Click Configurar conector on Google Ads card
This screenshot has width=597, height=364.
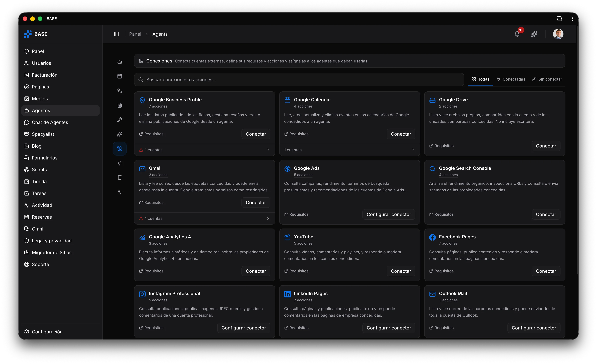click(389, 215)
